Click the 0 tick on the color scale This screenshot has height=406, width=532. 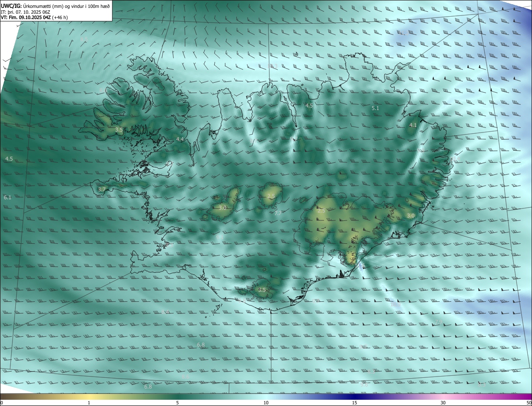2,403
